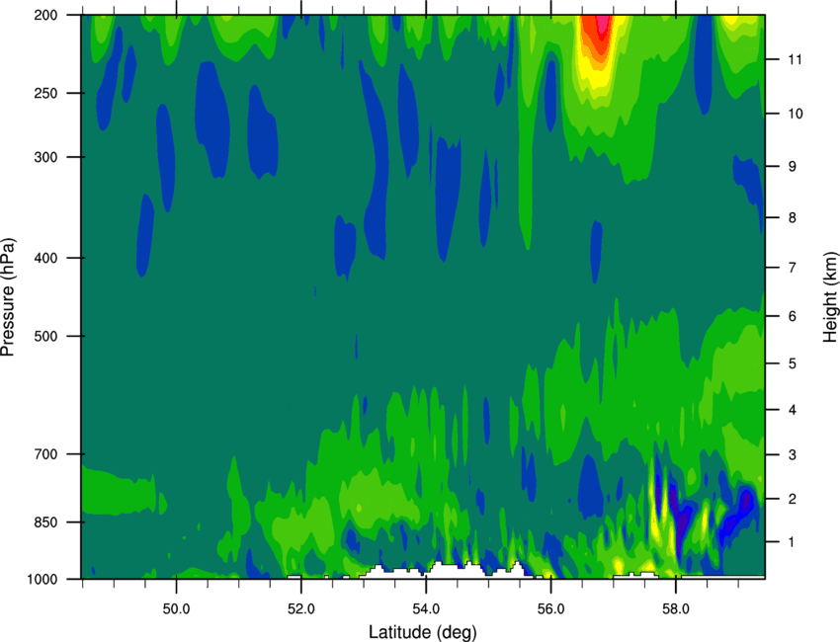840x642 pixels.
Task: Pick the height label 9 km
Action: pyautogui.click(x=793, y=167)
